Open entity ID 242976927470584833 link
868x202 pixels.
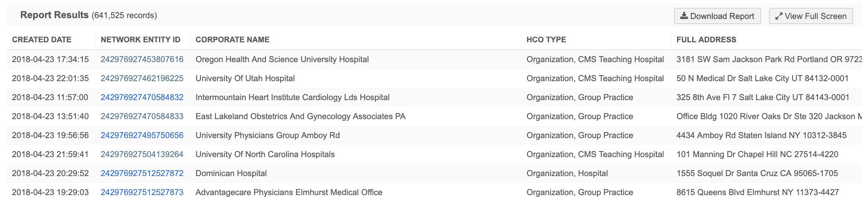142,117
